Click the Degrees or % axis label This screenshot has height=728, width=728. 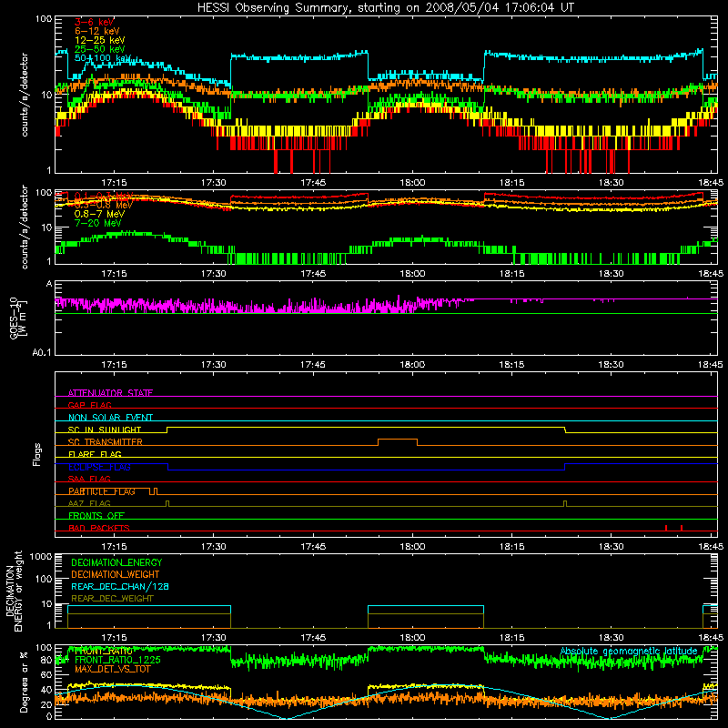point(24,682)
